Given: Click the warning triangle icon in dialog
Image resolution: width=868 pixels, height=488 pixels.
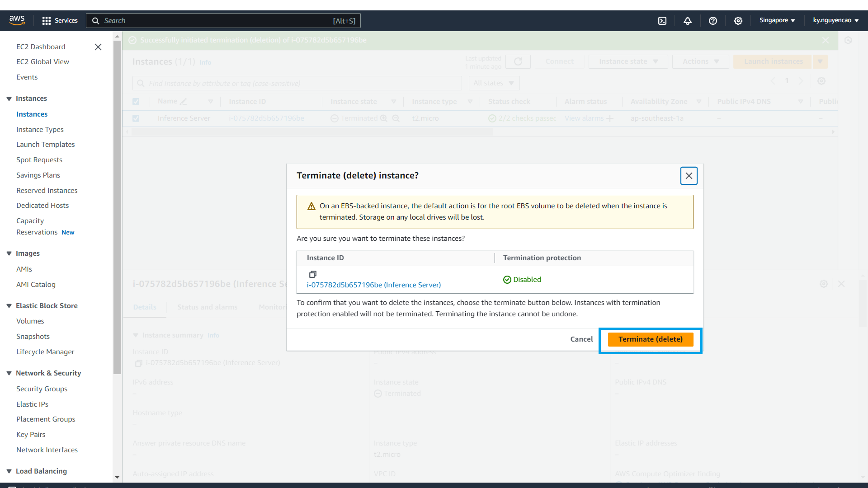Looking at the screenshot, I should point(311,206).
